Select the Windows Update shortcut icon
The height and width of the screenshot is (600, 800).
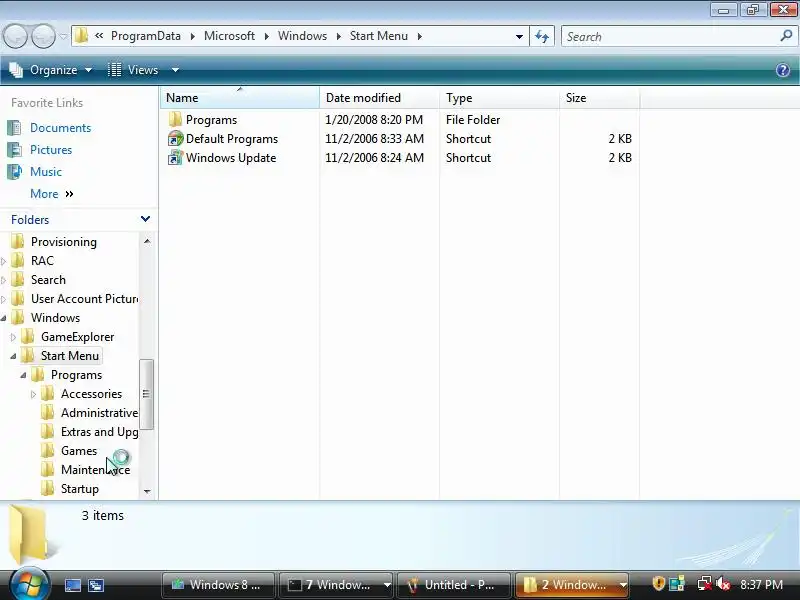click(175, 158)
